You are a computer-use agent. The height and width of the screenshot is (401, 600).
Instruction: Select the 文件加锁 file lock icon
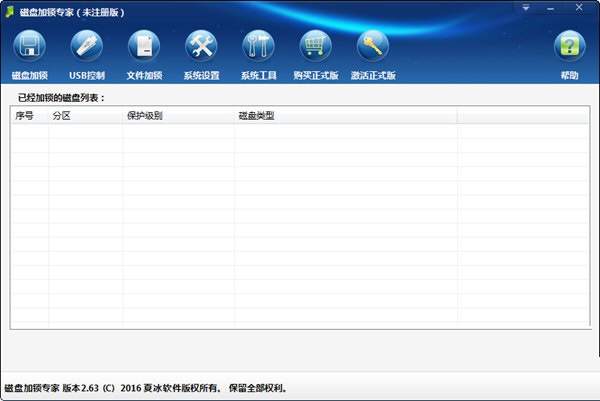(144, 46)
